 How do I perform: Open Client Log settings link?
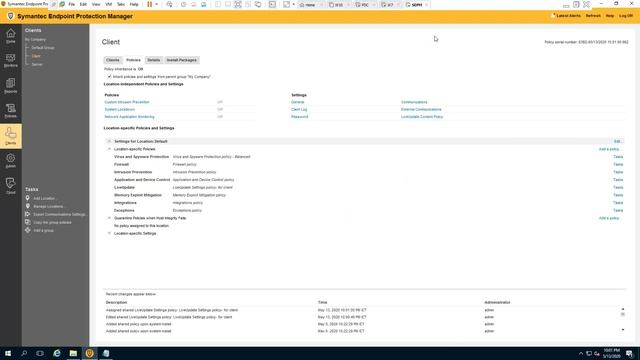click(299, 109)
